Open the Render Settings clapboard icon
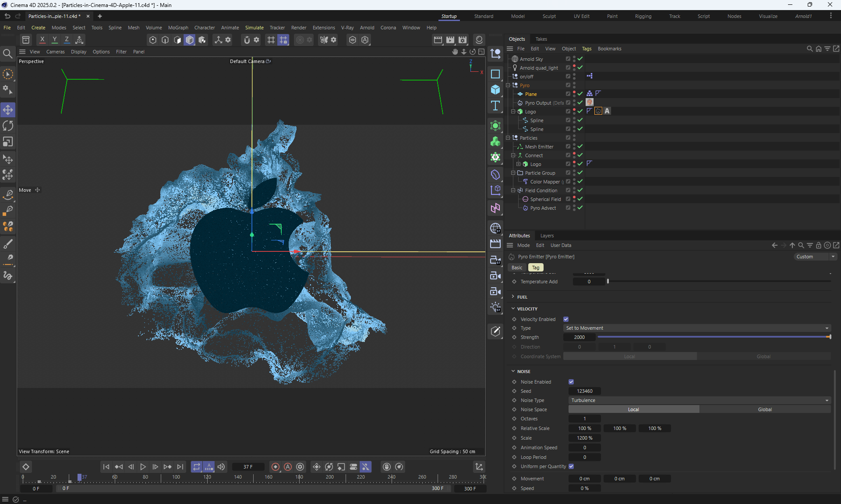The width and height of the screenshot is (841, 504). (463, 40)
